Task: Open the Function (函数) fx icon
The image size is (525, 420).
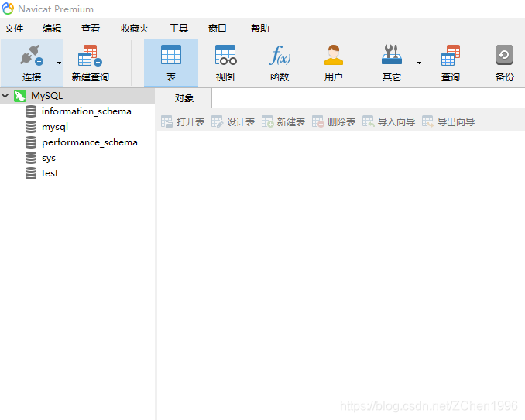Action: [x=280, y=55]
